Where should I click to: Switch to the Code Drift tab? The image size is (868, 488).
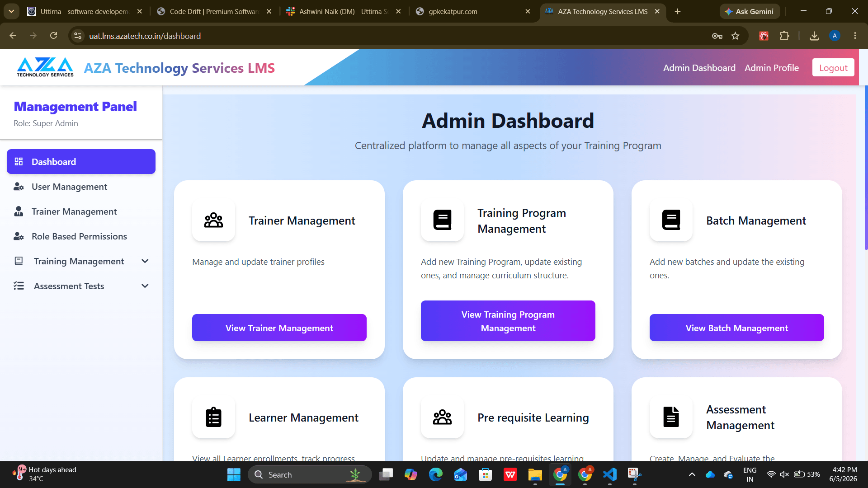tap(214, 11)
